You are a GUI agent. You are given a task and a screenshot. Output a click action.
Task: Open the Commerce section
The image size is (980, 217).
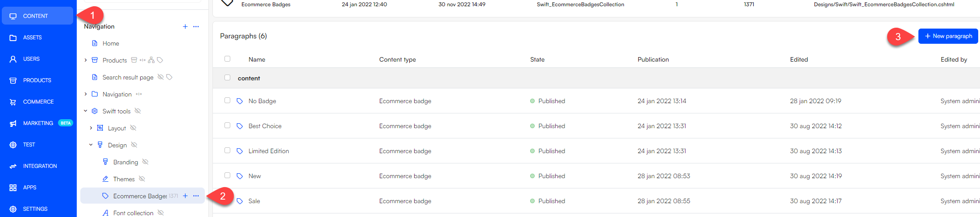tap(38, 102)
